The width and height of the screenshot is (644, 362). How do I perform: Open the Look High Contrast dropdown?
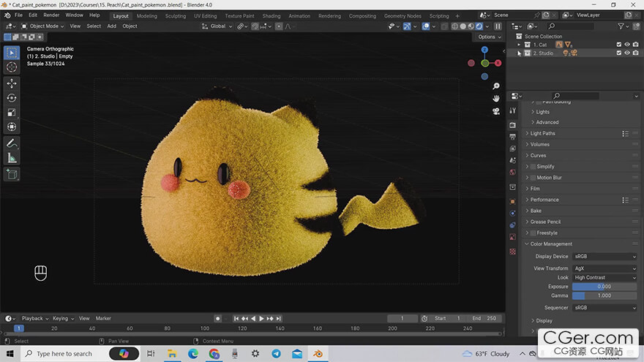point(604,277)
